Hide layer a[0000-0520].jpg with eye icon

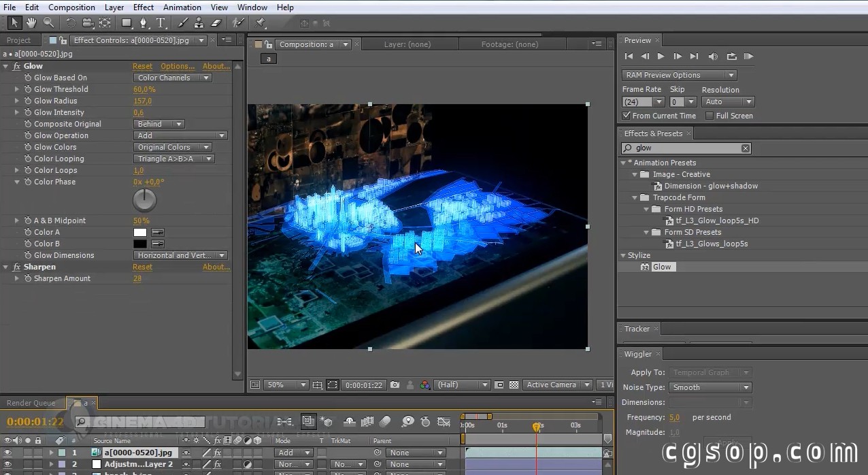pyautogui.click(x=8, y=453)
